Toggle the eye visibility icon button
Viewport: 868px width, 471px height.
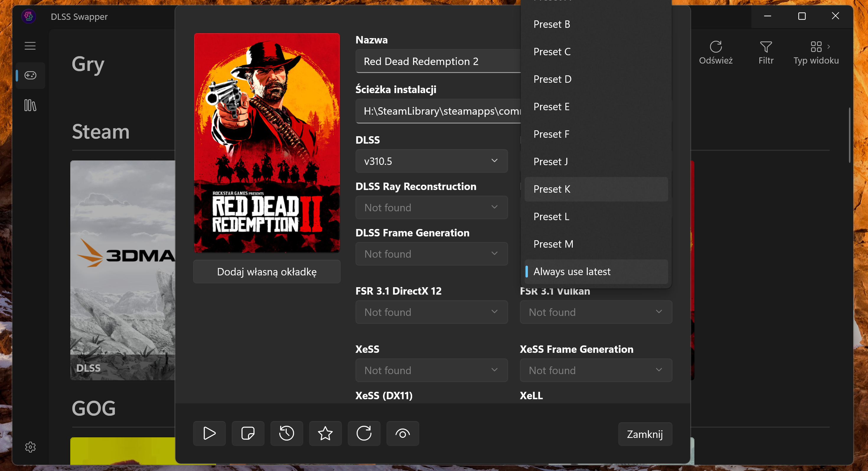[x=403, y=433]
